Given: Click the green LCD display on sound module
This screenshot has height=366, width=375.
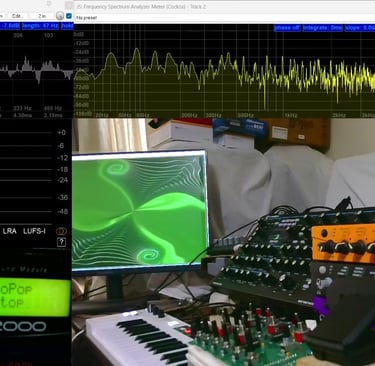Looking at the screenshot, I should 35,297.
